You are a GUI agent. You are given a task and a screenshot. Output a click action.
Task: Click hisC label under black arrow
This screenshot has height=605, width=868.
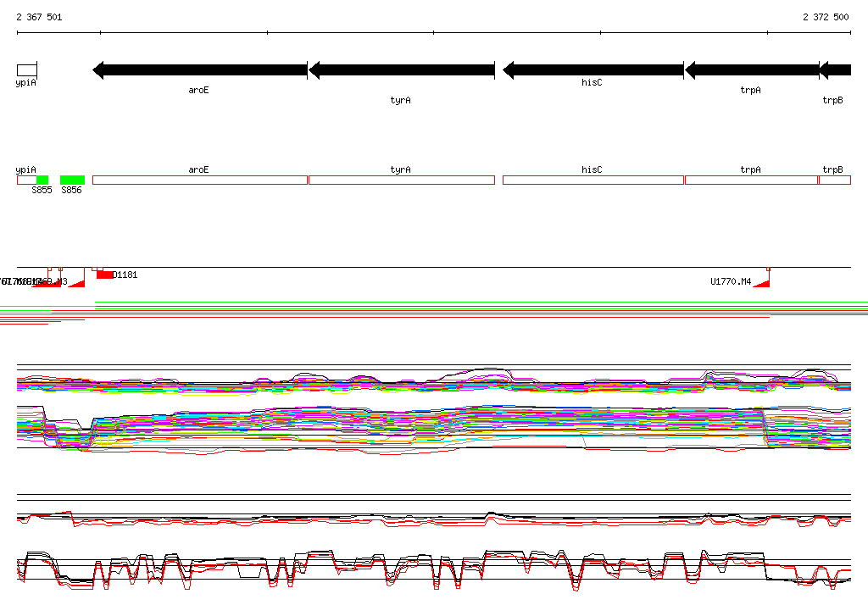pyautogui.click(x=592, y=82)
